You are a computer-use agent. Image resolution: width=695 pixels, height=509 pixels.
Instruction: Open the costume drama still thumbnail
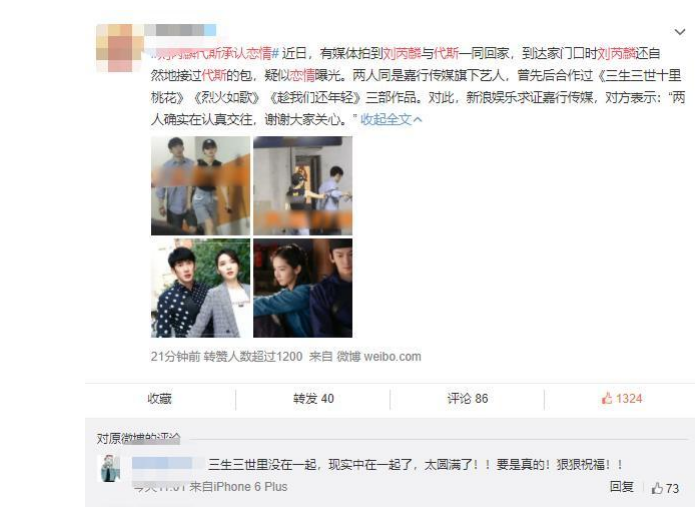[x=303, y=288]
